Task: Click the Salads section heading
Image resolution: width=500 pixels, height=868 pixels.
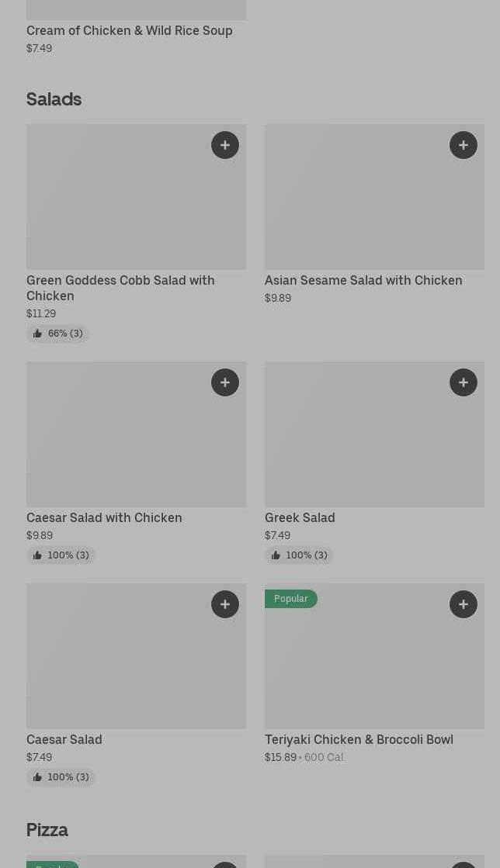Action: point(54,99)
